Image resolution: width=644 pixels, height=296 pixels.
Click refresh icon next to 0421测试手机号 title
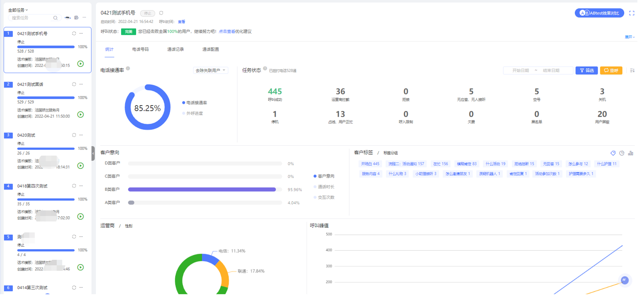click(161, 13)
